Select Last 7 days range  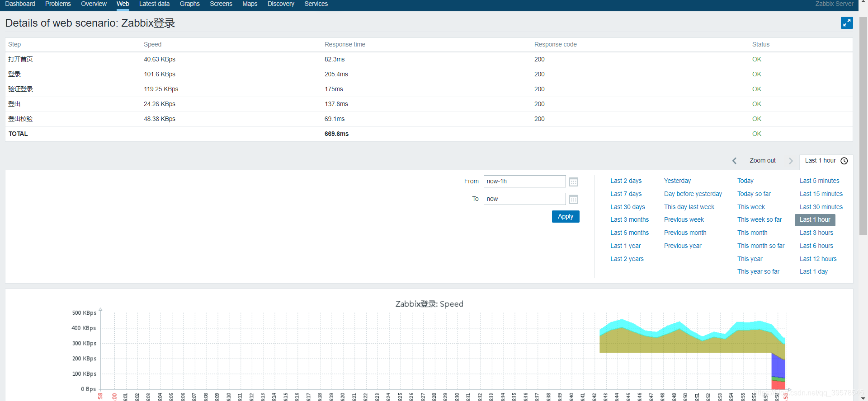click(626, 194)
